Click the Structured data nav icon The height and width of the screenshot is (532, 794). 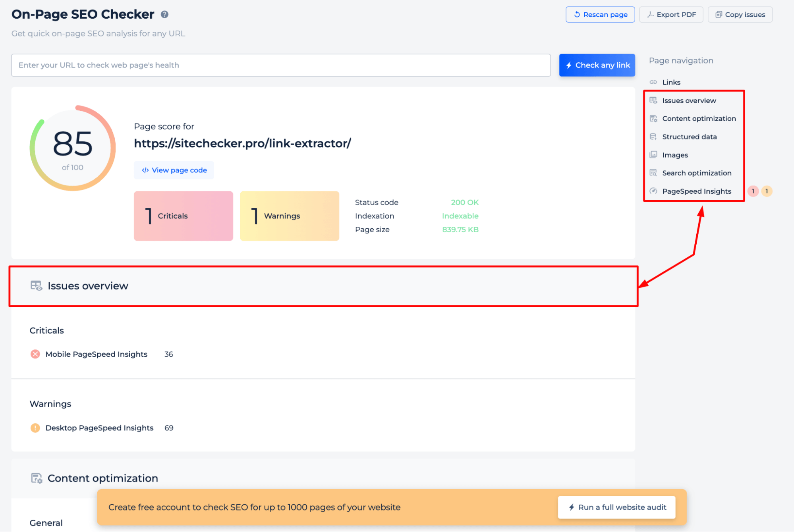pyautogui.click(x=653, y=137)
